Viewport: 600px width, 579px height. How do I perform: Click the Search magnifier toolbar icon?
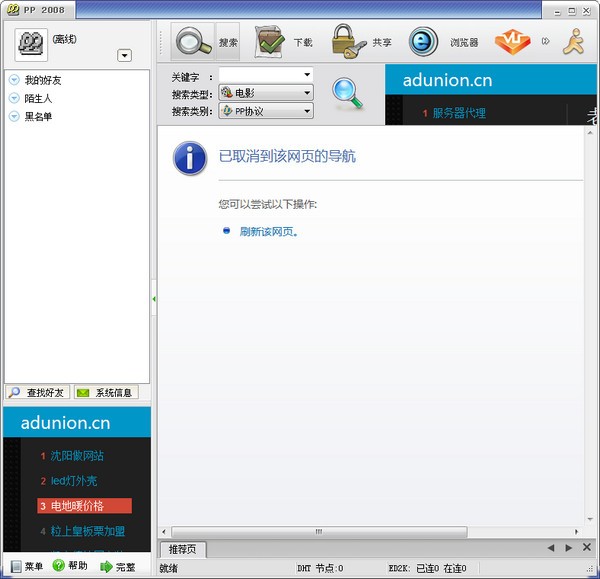point(193,41)
